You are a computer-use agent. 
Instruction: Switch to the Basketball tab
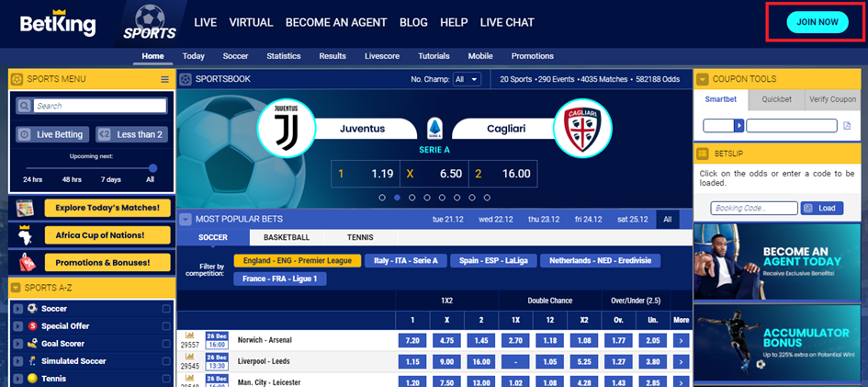[x=287, y=238]
